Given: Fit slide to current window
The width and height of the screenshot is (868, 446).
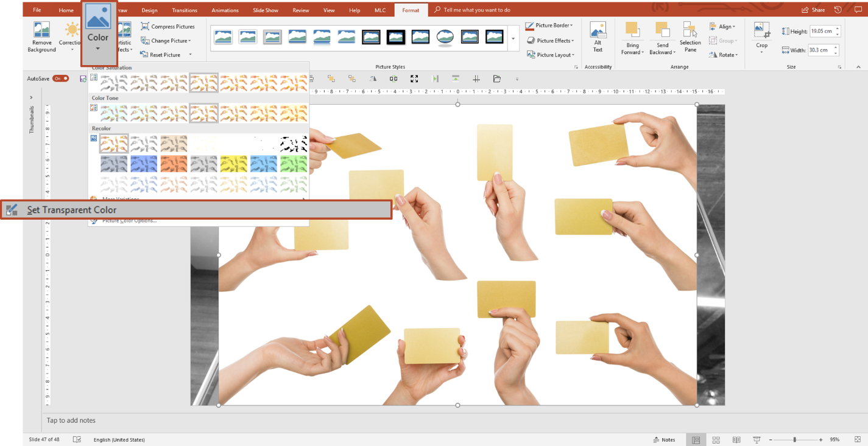Looking at the screenshot, I should (858, 439).
